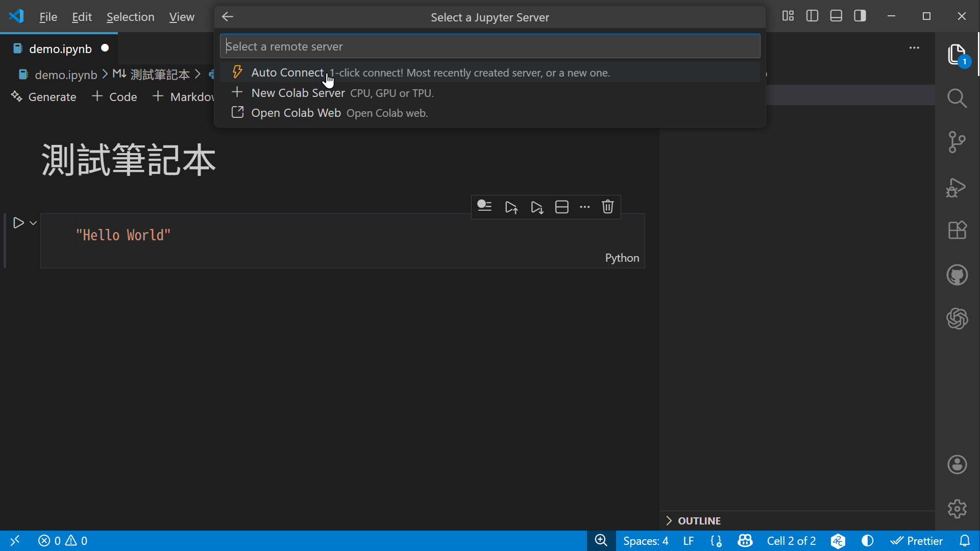This screenshot has width=980, height=551.
Task: Open the ChatGPT sidebar icon
Action: (957, 319)
